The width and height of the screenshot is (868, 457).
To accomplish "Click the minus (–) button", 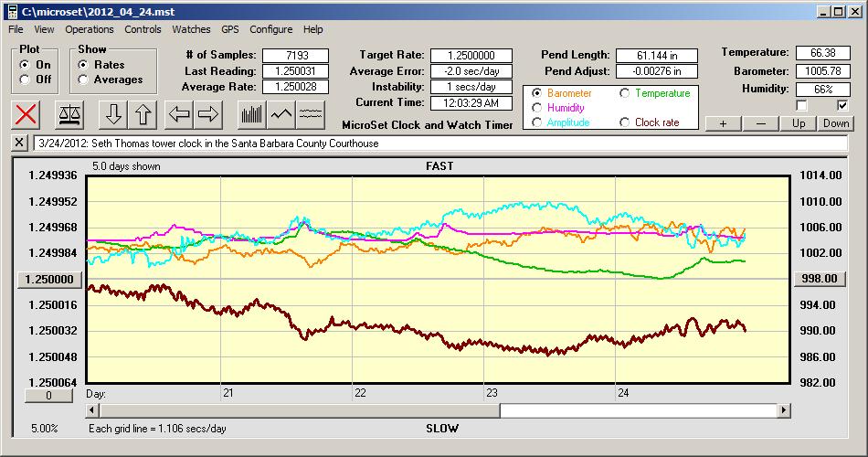I will tap(760, 123).
